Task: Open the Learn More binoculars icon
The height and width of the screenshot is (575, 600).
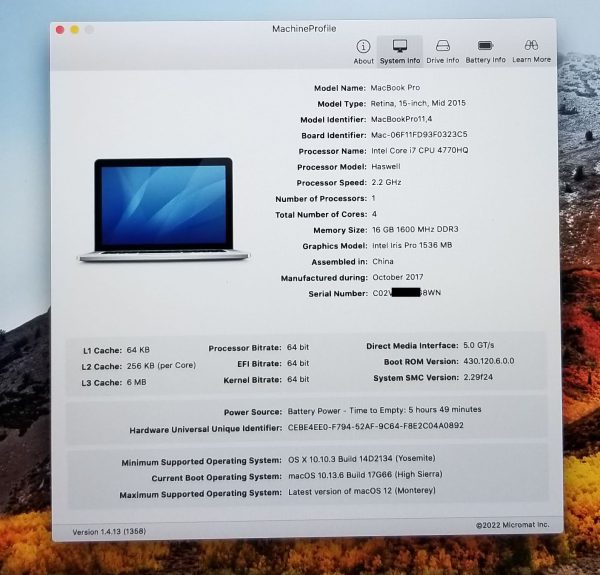Action: [x=531, y=48]
